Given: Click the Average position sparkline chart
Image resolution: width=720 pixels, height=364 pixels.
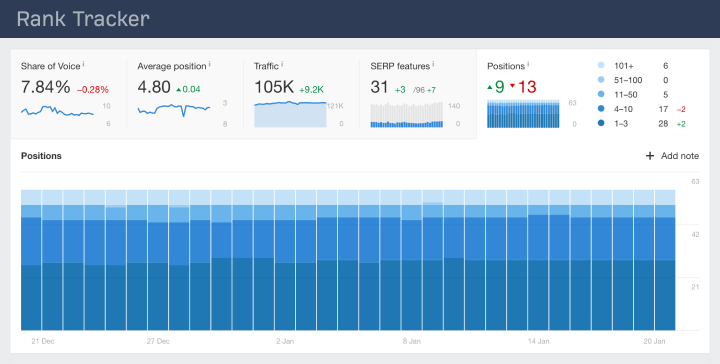Looking at the screenshot, I should tap(174, 111).
